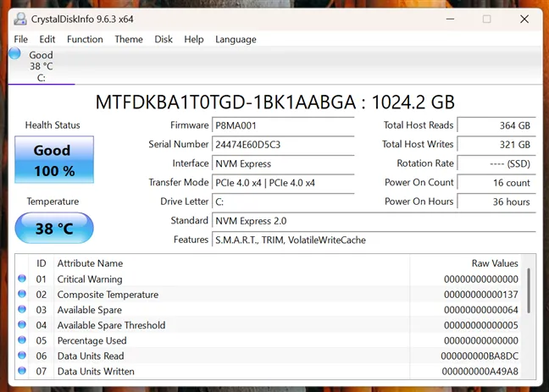Screen dimensions: 549x392
Task: Click the status orb for Composite Temperature row
Action: point(22,294)
